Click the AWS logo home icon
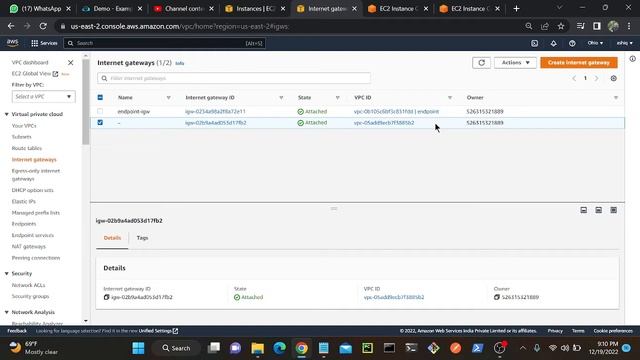Image resolution: width=640 pixels, height=360 pixels. point(13,42)
